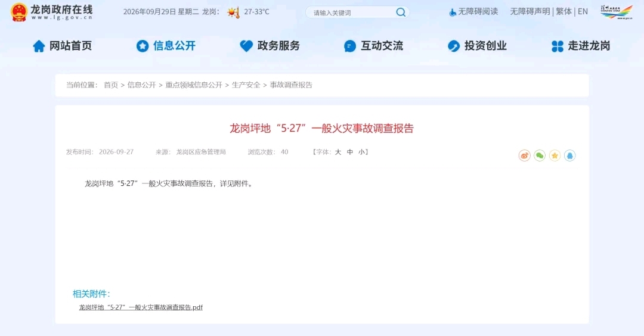
Task: Click the view count 40
Action: coord(284,152)
